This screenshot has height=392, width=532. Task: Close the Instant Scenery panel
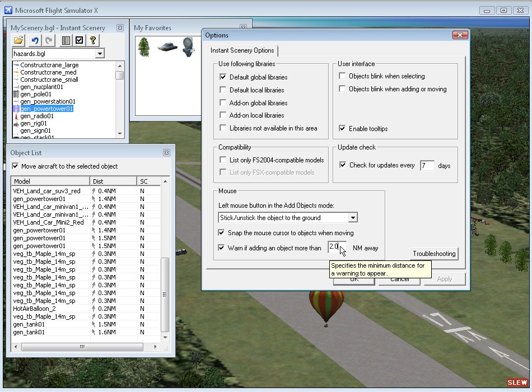tap(120, 28)
